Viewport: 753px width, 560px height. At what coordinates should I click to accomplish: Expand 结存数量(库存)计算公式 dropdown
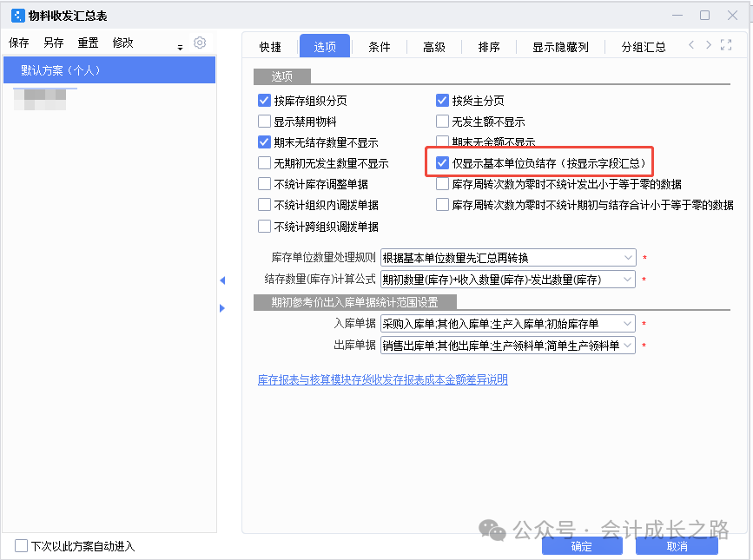pyautogui.click(x=629, y=280)
